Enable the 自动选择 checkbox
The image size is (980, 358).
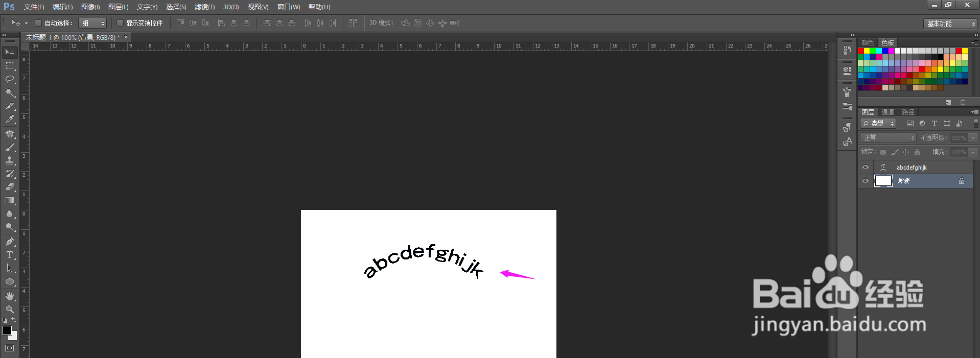click(x=38, y=23)
